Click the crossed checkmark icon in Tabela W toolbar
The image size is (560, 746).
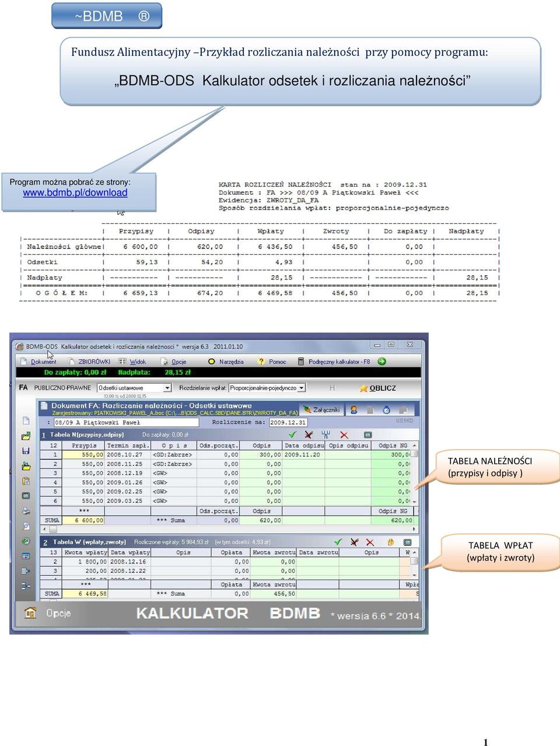click(354, 542)
